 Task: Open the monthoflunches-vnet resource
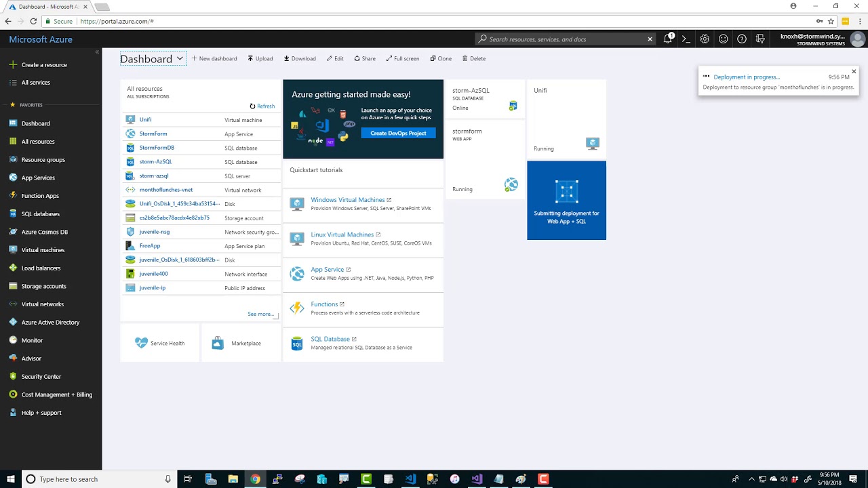pyautogui.click(x=201, y=190)
